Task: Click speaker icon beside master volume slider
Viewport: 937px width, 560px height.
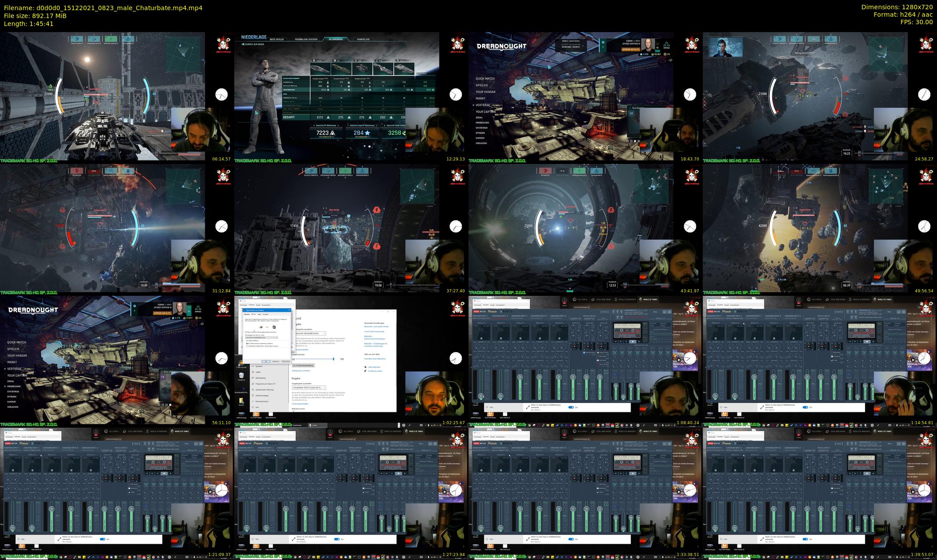Action: [x=294, y=359]
